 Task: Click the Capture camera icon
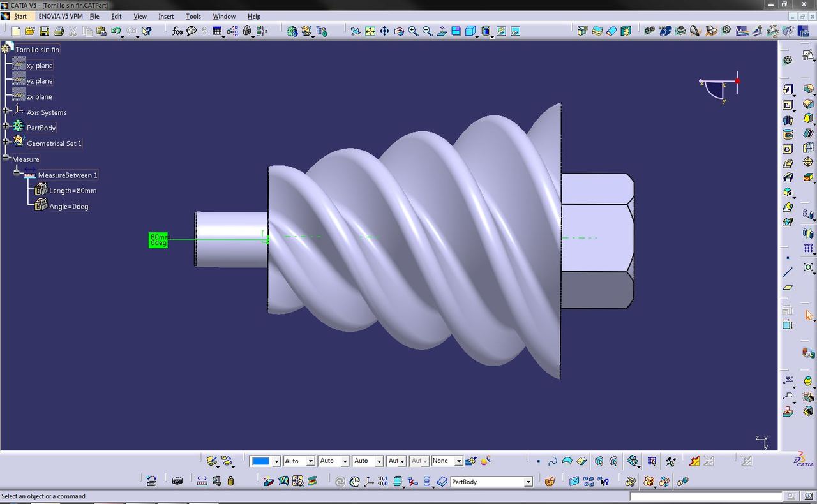(177, 481)
